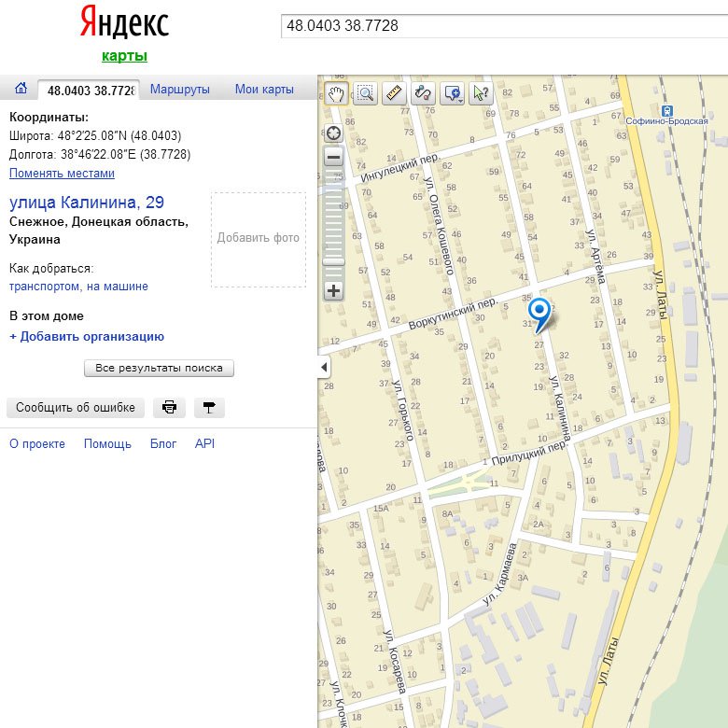728x728 pixels.
Task: Open the Мои карты tab
Action: point(264,90)
